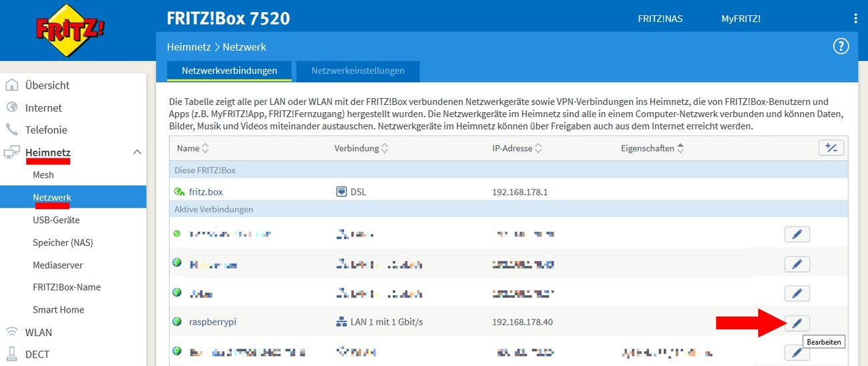Click the globe icon next to raspberrypi

(x=177, y=322)
